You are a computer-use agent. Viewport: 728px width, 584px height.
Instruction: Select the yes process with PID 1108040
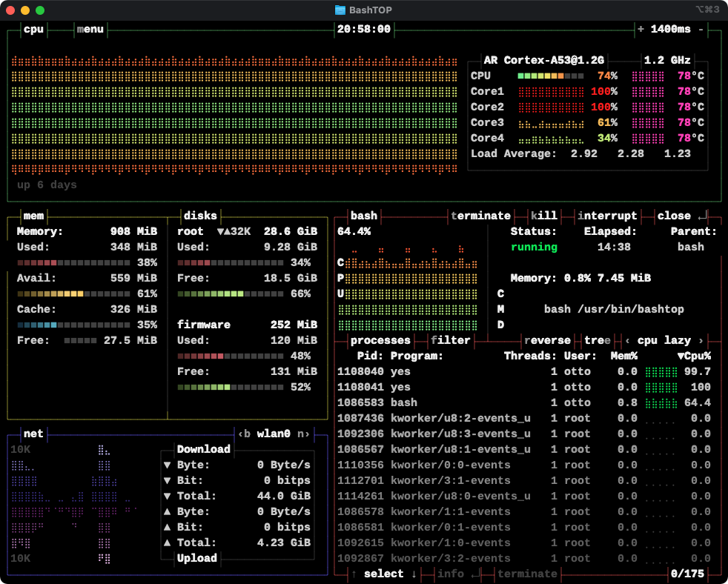[x=523, y=372]
